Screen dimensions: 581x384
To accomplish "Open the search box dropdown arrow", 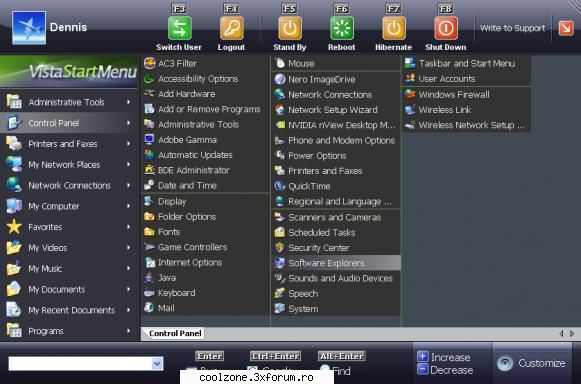I will (157, 364).
